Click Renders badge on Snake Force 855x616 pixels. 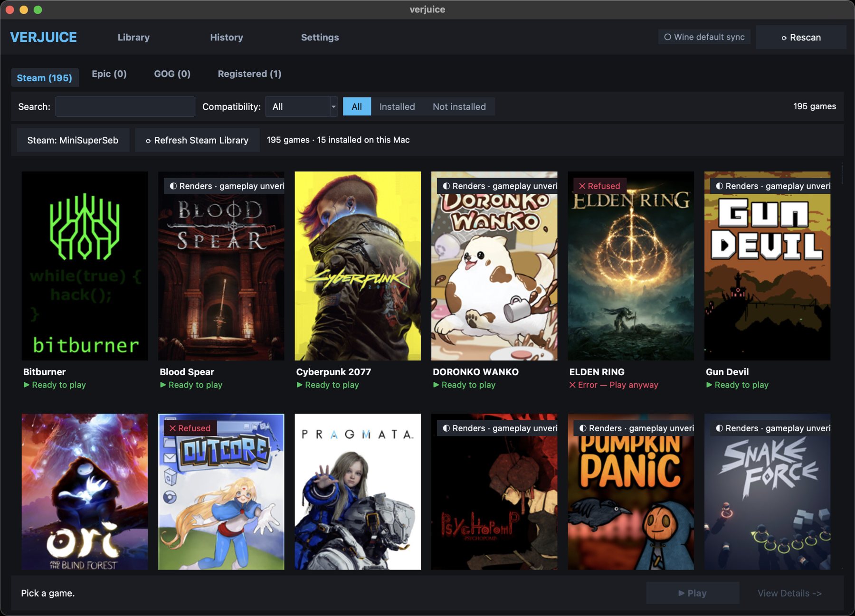click(x=770, y=428)
